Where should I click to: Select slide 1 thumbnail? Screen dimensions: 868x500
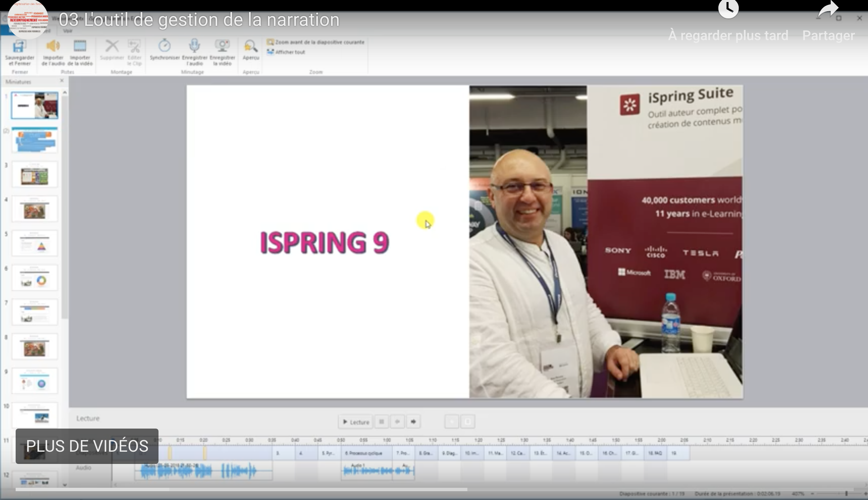pos(34,105)
